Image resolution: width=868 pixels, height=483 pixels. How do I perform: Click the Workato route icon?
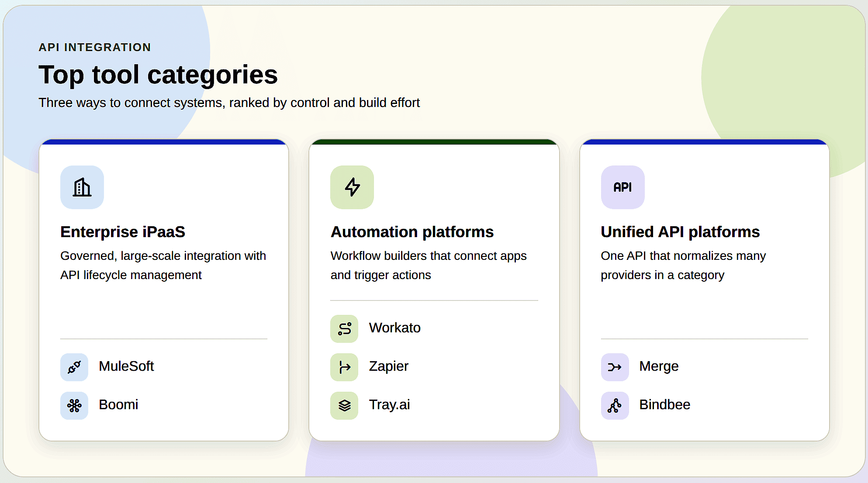click(x=344, y=329)
